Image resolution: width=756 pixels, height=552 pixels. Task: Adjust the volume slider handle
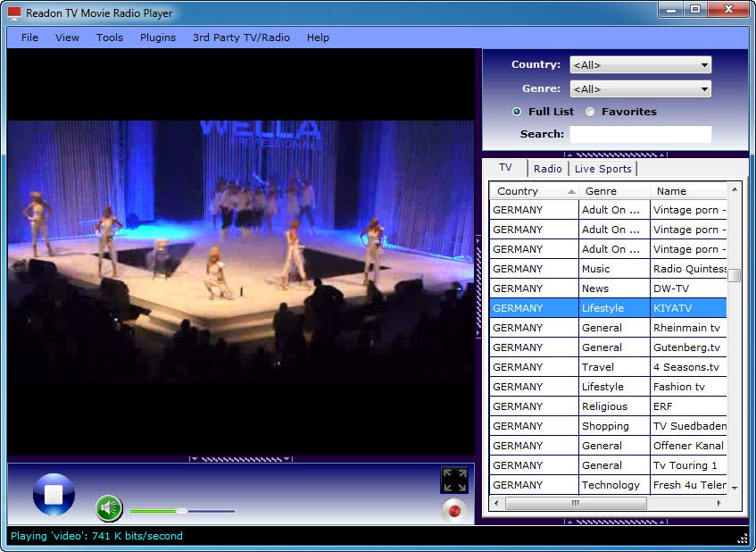(x=182, y=511)
